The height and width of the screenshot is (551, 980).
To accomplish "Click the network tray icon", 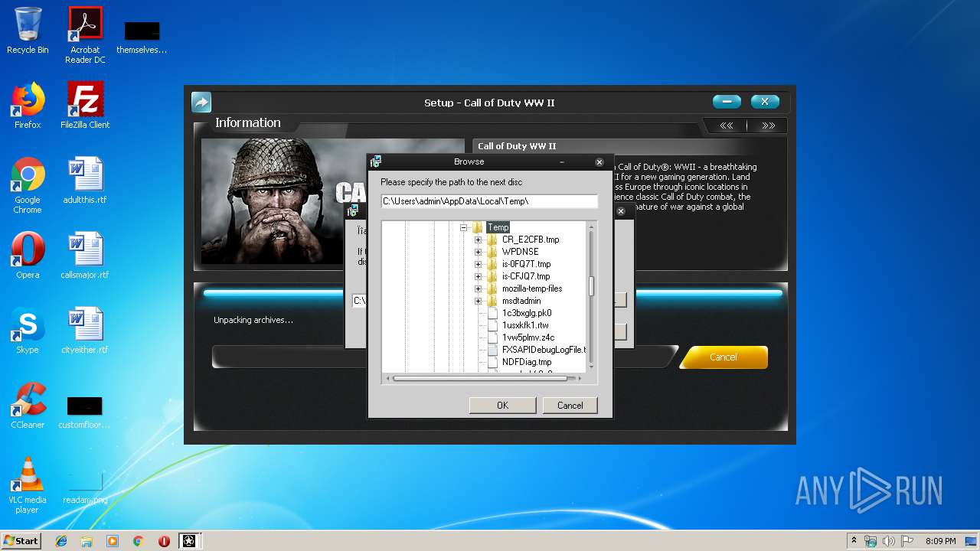I will click(871, 541).
